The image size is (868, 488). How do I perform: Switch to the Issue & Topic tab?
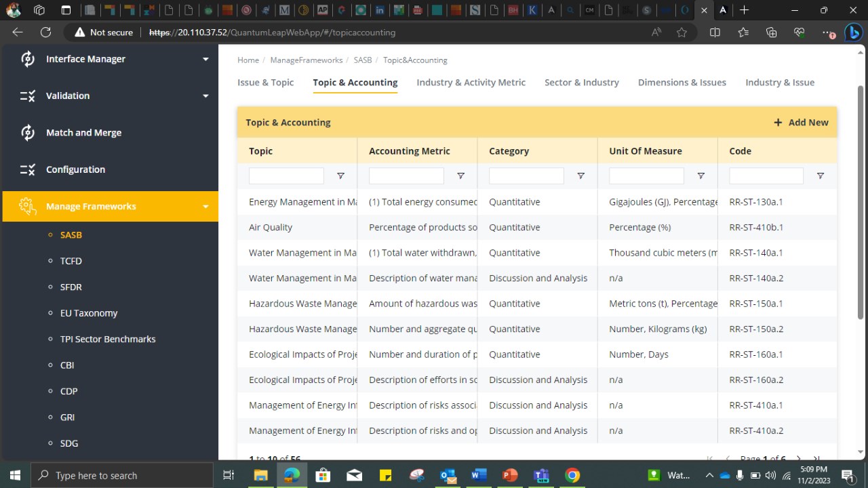(265, 83)
